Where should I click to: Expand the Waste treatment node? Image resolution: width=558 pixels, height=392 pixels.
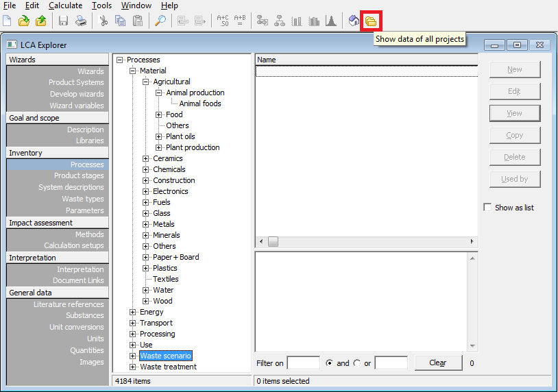pyautogui.click(x=133, y=367)
